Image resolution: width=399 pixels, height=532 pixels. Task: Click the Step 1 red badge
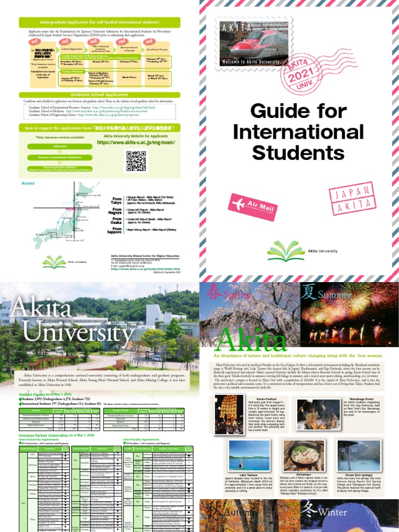[x=34, y=42]
